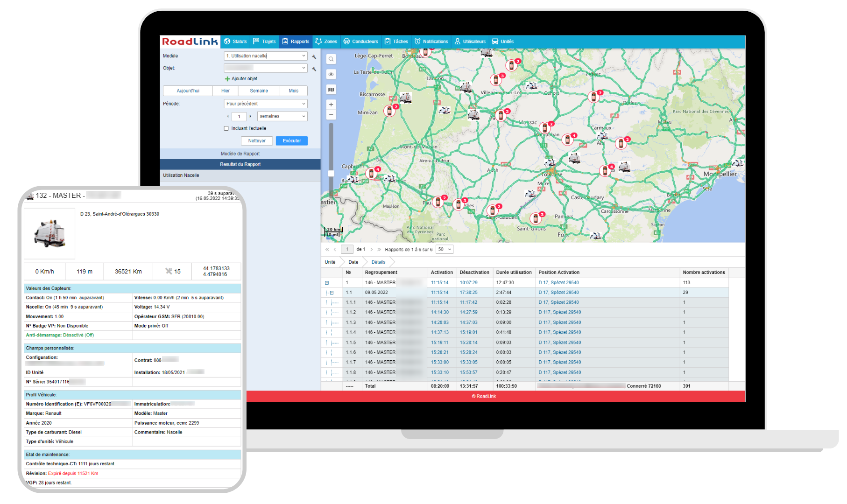The height and width of the screenshot is (504, 847).
Task: Click wrench icon next to Objet dropdown
Action: coord(314,69)
